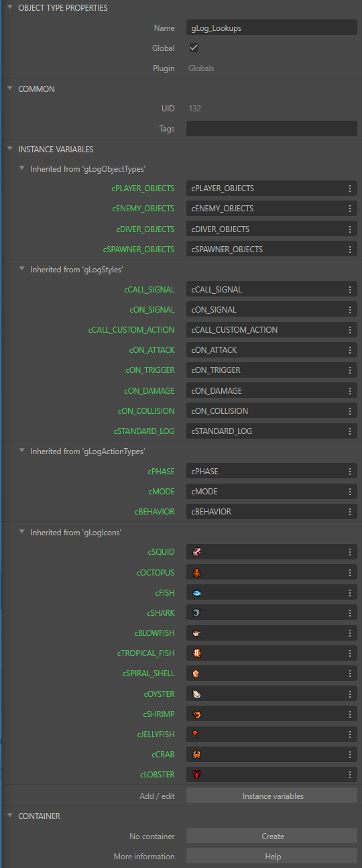
Task: Open three-dot options for cSTANDARD_LOG
Action: [x=349, y=431]
